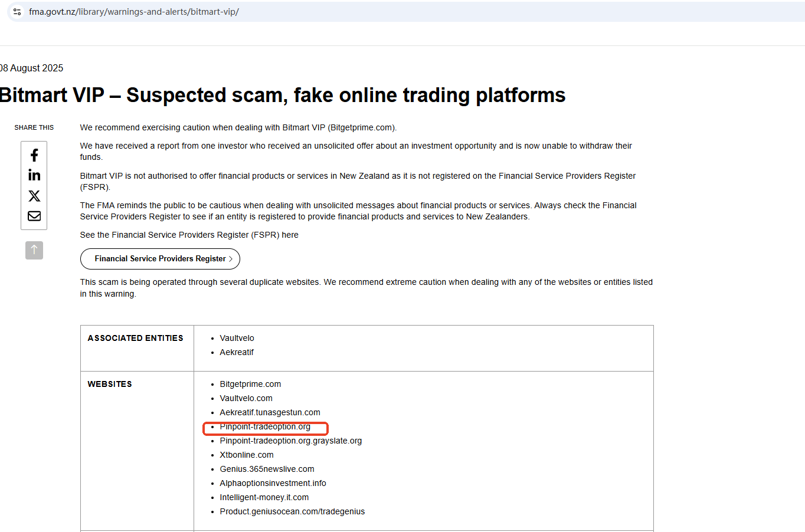Click the Genius.365newslive.com entry
Image resolution: width=805 pixels, height=532 pixels.
click(267, 469)
